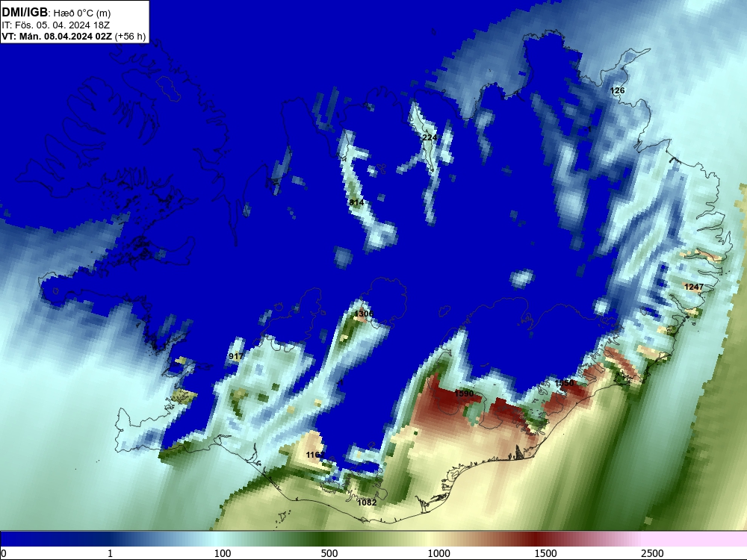Click the color scale label 1
The image size is (747, 560).
(x=110, y=553)
